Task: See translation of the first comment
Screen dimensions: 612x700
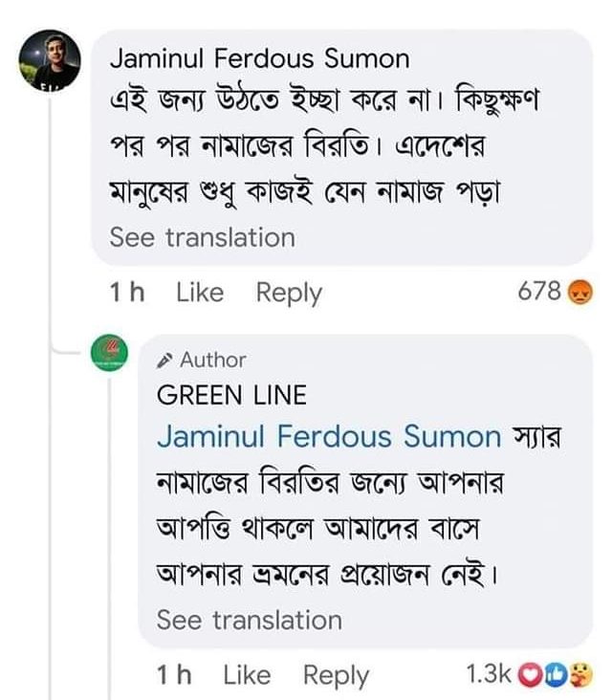Action: click(203, 236)
